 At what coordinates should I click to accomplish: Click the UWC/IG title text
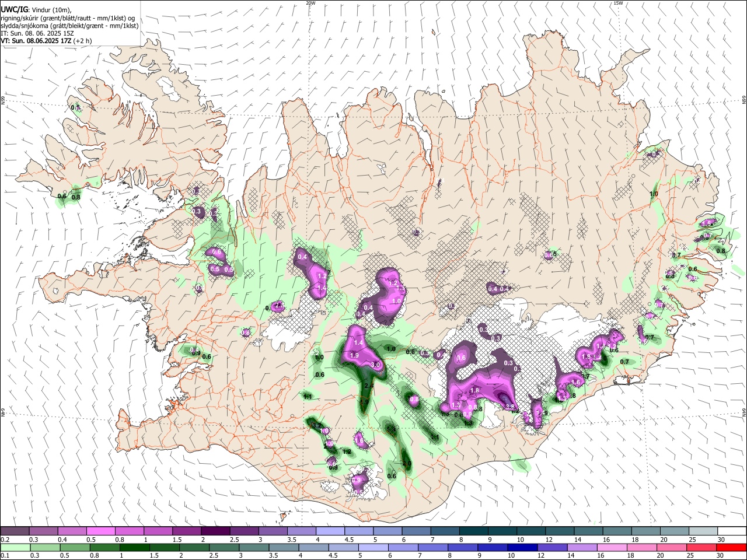[15, 9]
